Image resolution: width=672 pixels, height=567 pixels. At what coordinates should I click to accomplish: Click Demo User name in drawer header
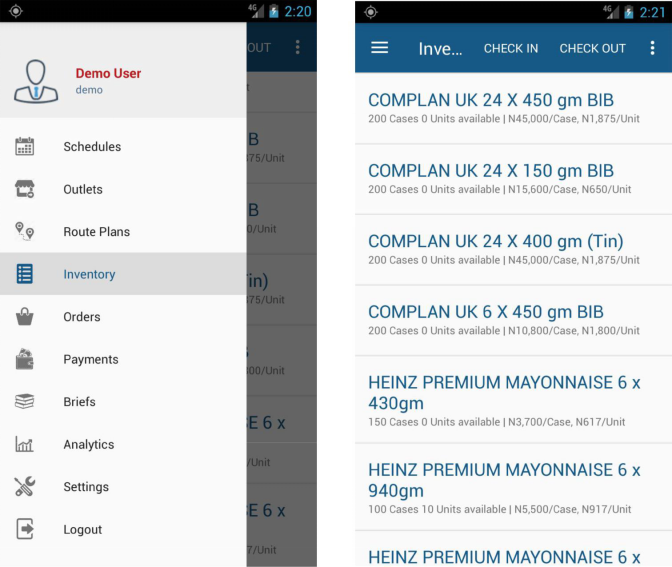108,73
